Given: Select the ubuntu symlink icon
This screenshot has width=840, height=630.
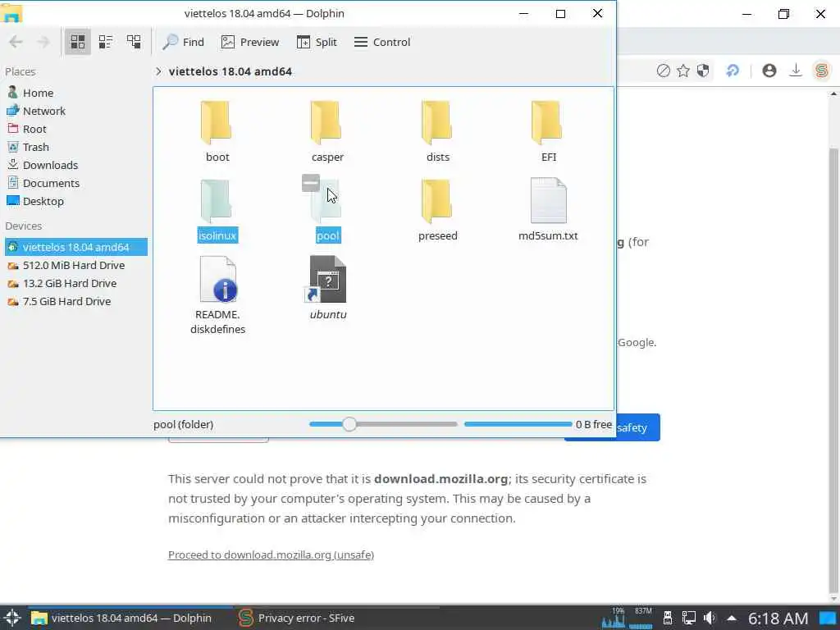Looking at the screenshot, I should (x=327, y=279).
